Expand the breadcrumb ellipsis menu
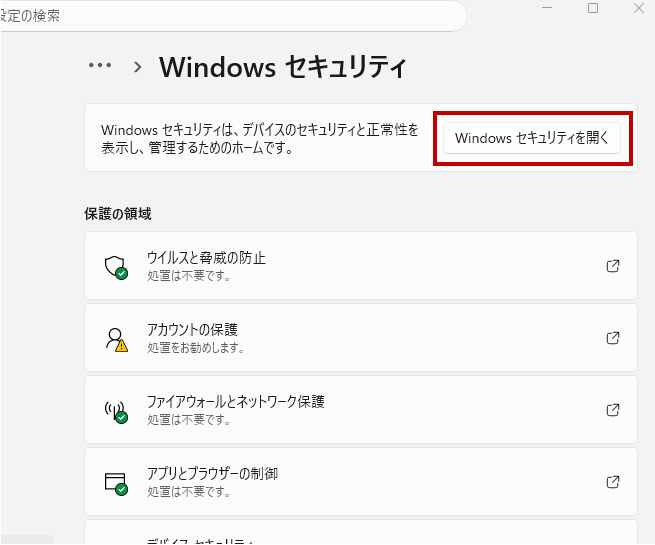 (x=100, y=65)
